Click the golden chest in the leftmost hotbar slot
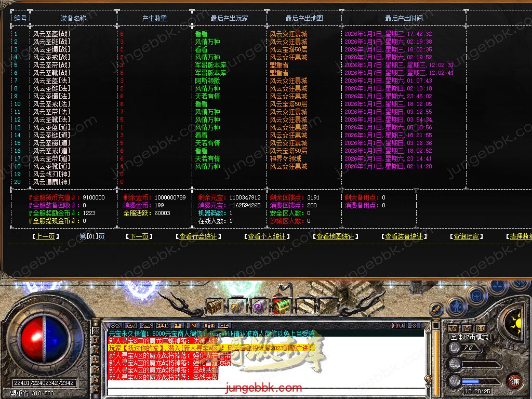 coord(214,305)
